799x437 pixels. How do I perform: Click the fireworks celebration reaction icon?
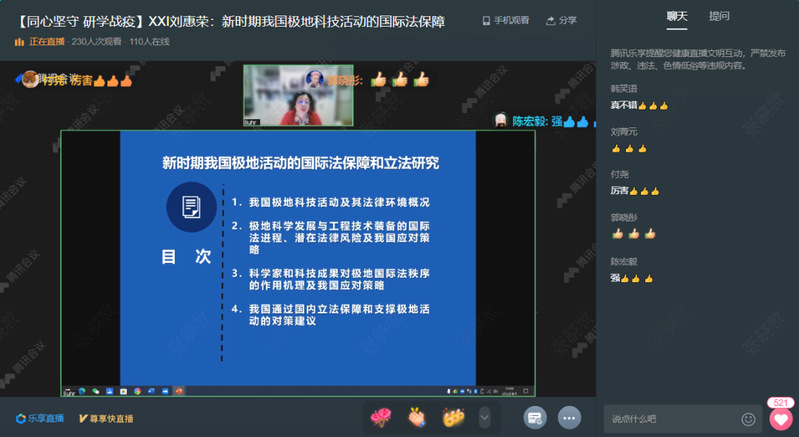[454, 416]
